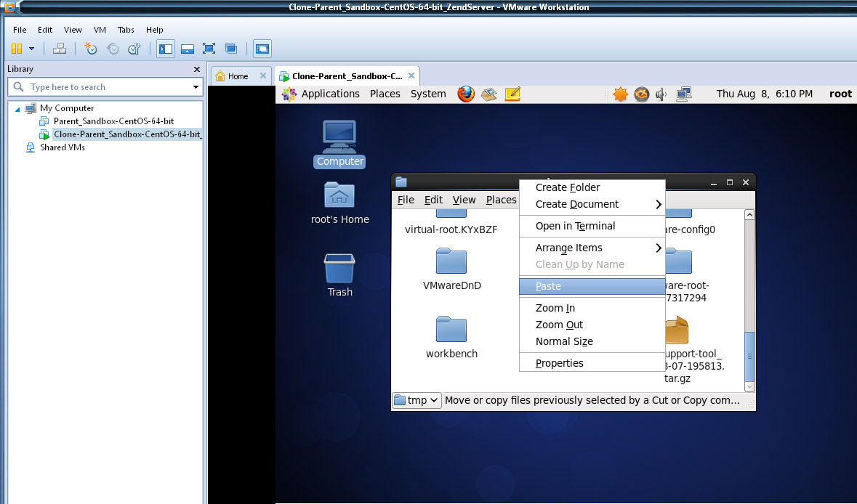This screenshot has height=504, width=857.
Task: Close the Clone-Parent_Sandbox tab
Action: coord(411,76)
